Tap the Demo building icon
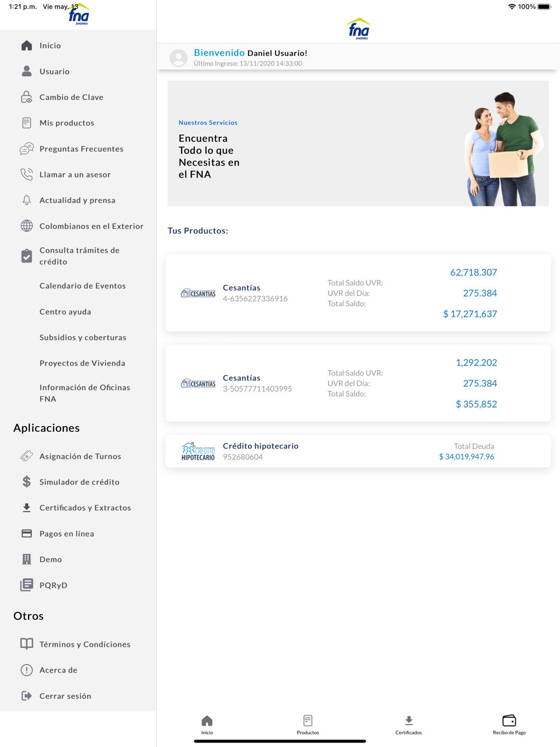This screenshot has width=560, height=747. [26, 559]
